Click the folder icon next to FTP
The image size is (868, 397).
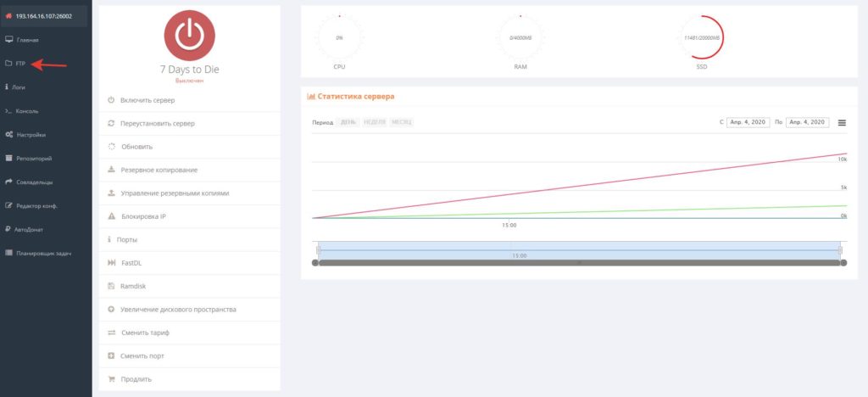(x=8, y=64)
